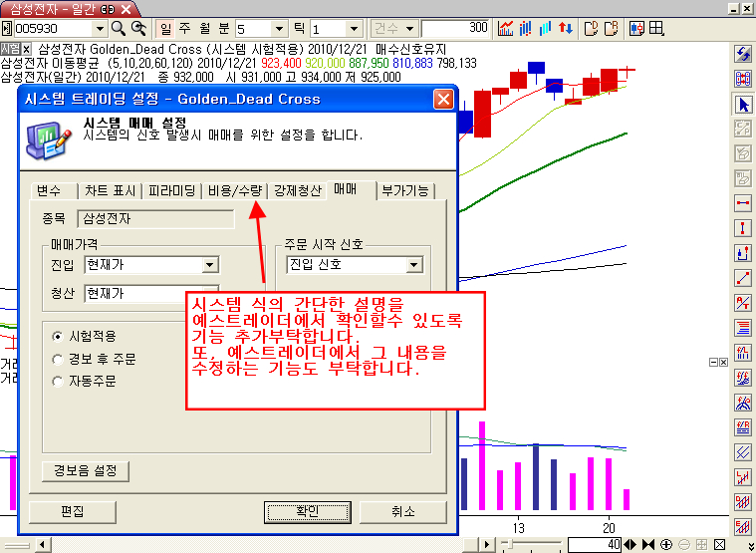The height and width of the screenshot is (553, 756).
Task: Expand the 주문 시작 신호 dropdown
Action: (414, 265)
